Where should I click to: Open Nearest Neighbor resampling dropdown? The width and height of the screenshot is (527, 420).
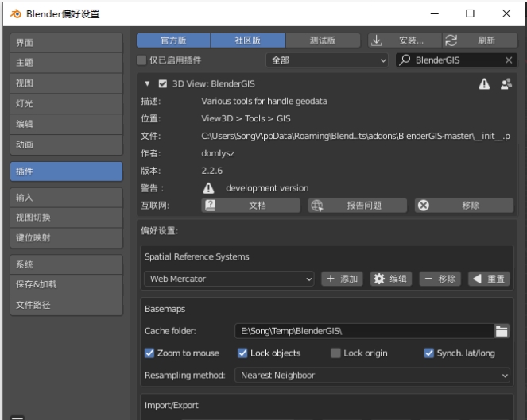372,375
